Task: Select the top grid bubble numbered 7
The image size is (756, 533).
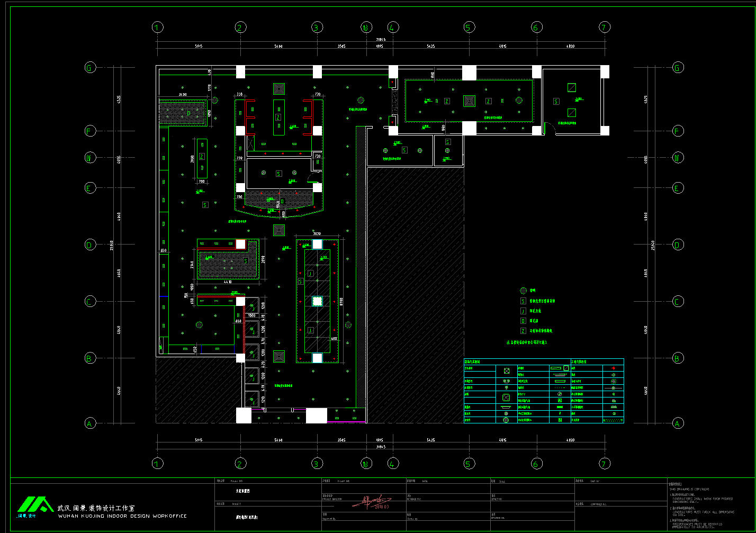Action: 605,28
